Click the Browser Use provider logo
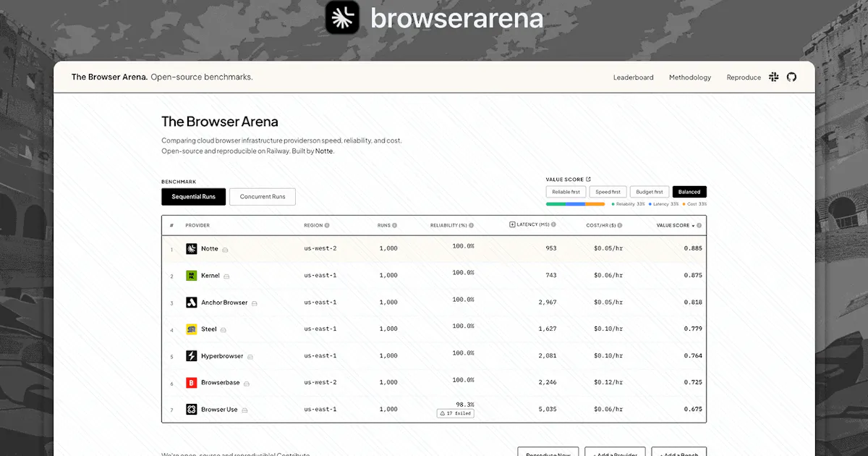Image resolution: width=868 pixels, height=456 pixels. [192, 410]
